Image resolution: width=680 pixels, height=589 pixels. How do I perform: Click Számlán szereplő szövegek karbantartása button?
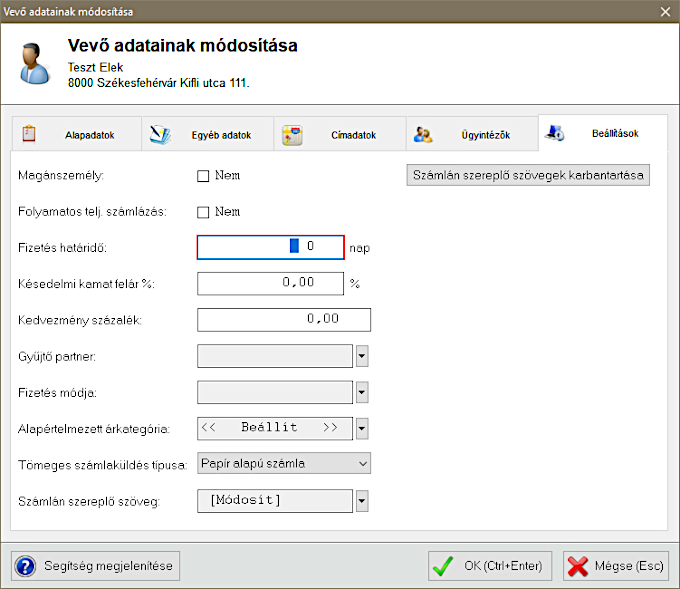pyautogui.click(x=529, y=175)
